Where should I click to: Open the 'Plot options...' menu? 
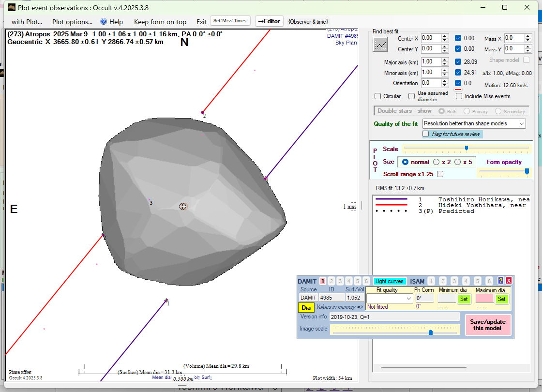coord(72,22)
